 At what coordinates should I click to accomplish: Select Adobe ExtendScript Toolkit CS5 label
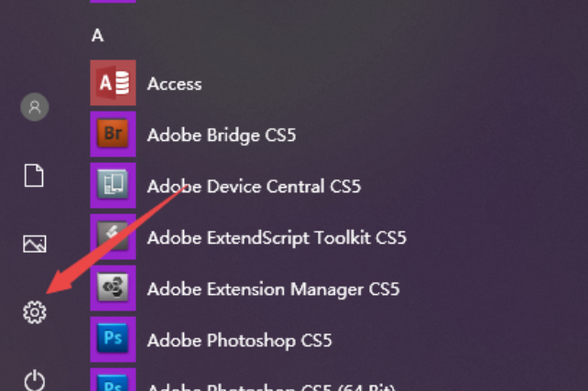[276, 238]
